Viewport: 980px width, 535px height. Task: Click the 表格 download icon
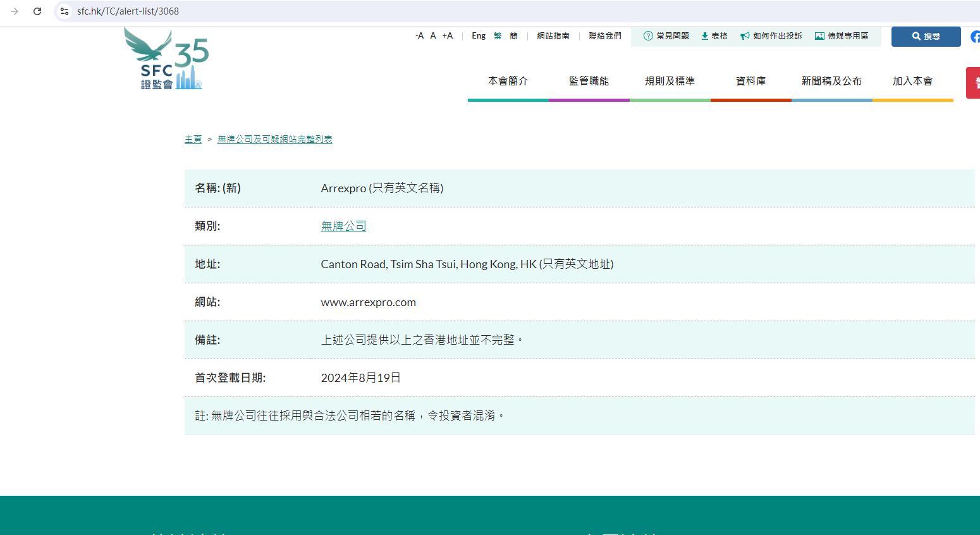point(704,36)
